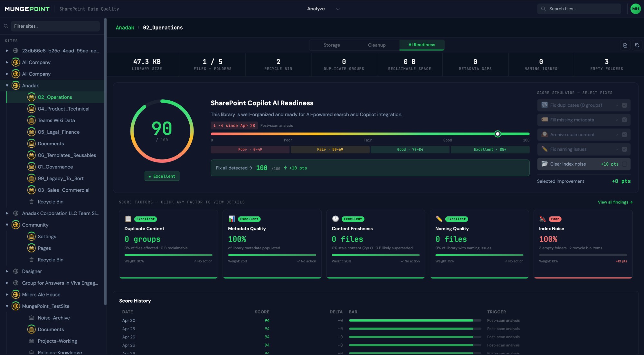Click the MungePoint logo

27,9
